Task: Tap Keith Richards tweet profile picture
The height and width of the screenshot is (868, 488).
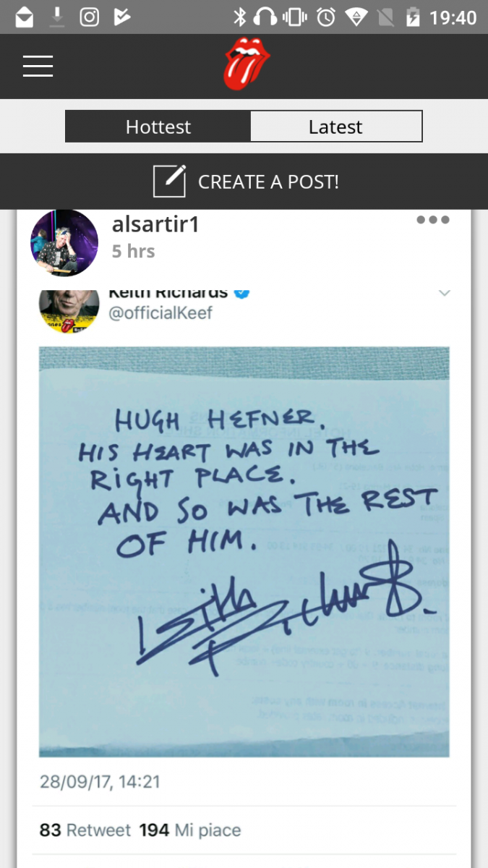Action: coord(69,310)
